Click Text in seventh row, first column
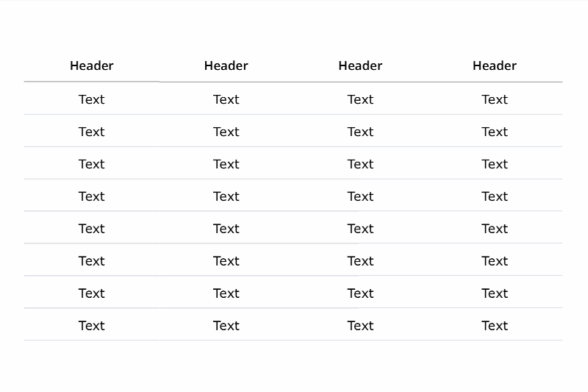The width and height of the screenshot is (588, 392). pos(91,293)
